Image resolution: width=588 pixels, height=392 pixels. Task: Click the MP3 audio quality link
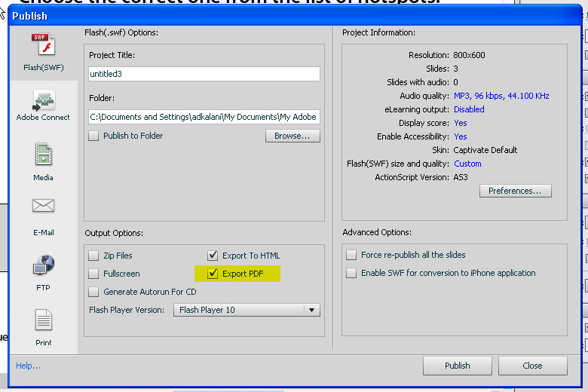(x=501, y=96)
